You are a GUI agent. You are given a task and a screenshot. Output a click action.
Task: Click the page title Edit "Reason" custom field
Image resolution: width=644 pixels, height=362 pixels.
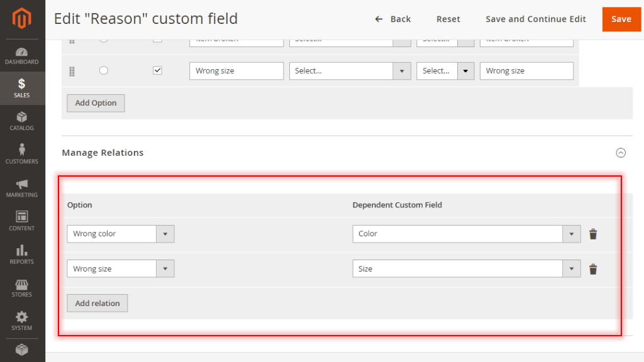pos(146,19)
